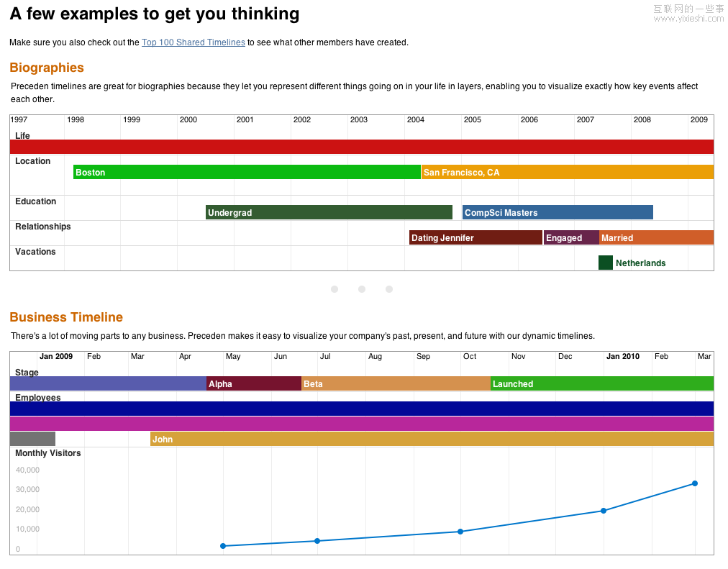The height and width of the screenshot is (569, 728).
Task: Select the Launched stage bar
Action: click(x=601, y=383)
